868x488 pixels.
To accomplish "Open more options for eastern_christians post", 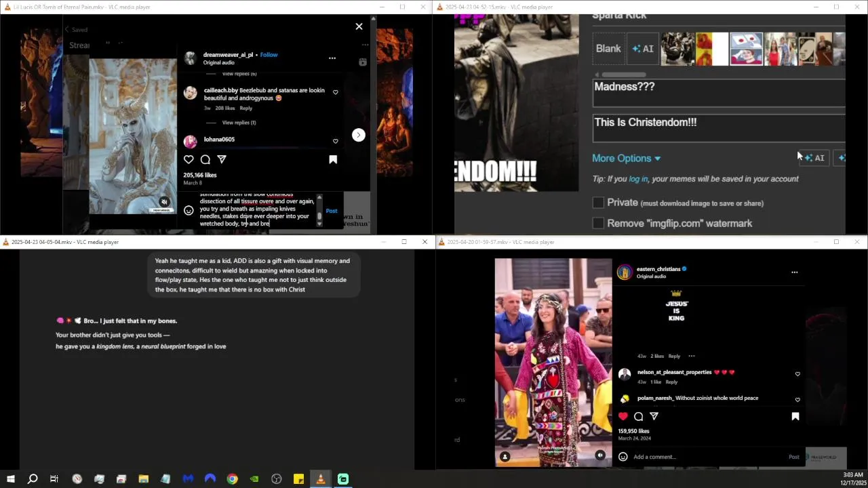I will pyautogui.click(x=795, y=272).
